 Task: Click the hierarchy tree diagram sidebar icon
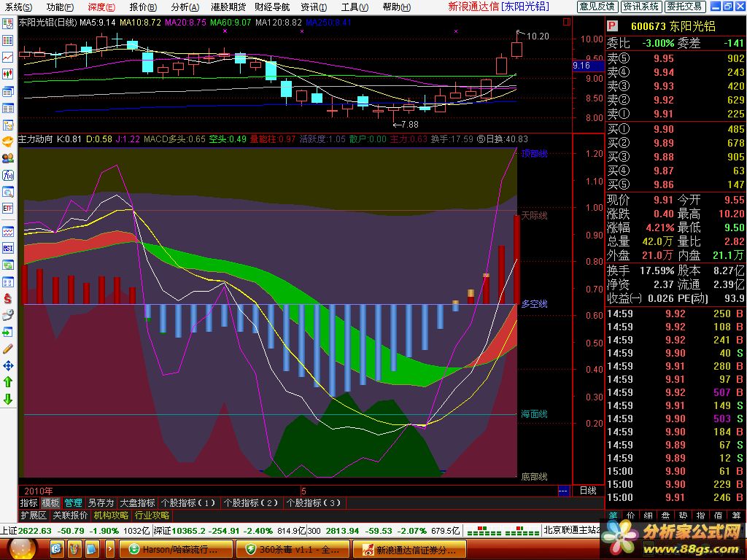tap(7, 125)
